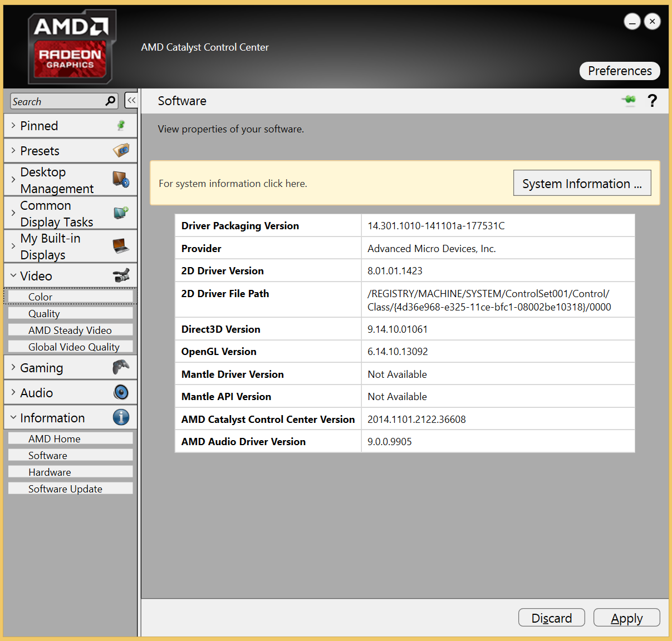This screenshot has height=641, width=672.
Task: Click the Direct3D Version label
Action: 220,329
